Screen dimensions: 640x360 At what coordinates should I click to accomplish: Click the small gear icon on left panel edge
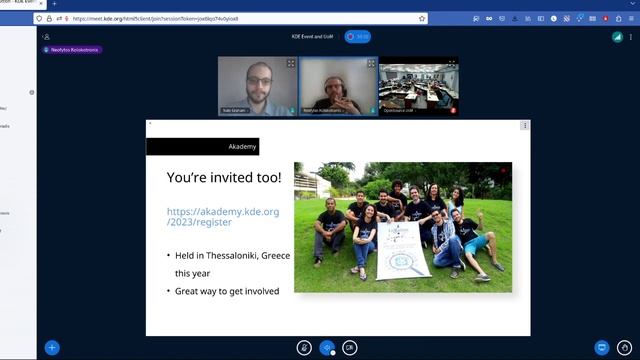32,93
